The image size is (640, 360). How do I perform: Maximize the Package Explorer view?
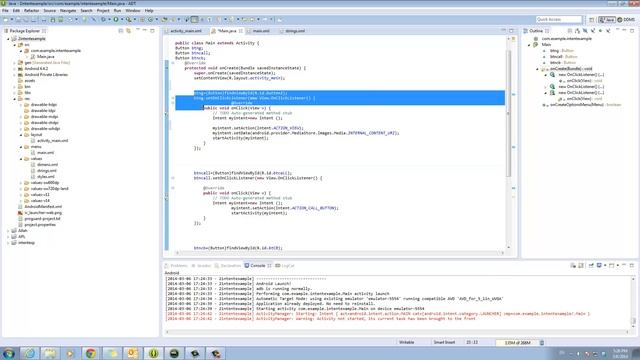click(152, 31)
